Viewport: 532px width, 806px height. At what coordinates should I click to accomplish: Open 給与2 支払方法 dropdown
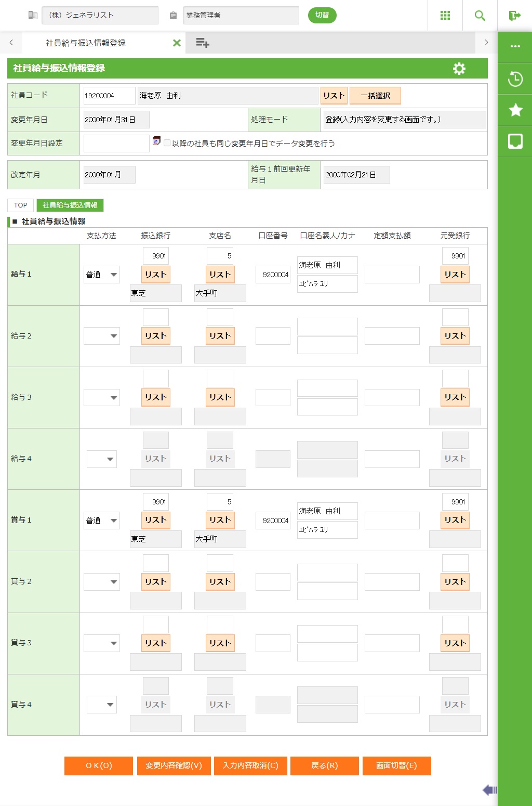pyautogui.click(x=102, y=336)
